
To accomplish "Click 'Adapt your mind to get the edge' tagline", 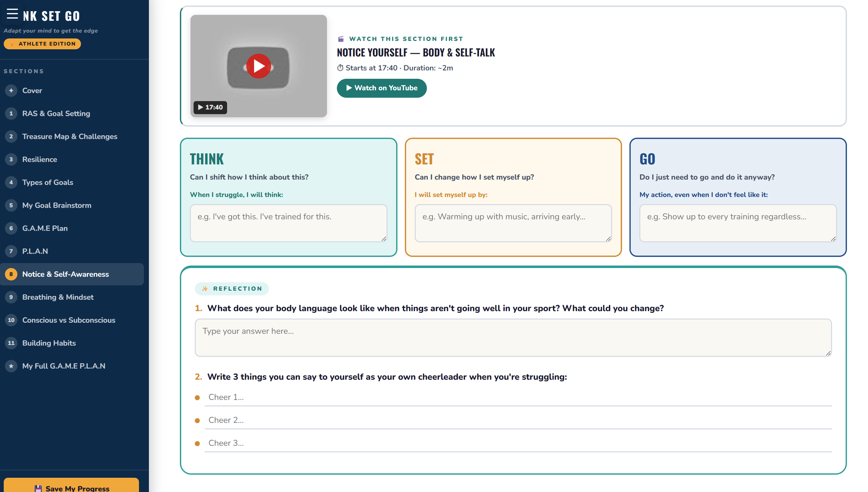I will [x=51, y=31].
